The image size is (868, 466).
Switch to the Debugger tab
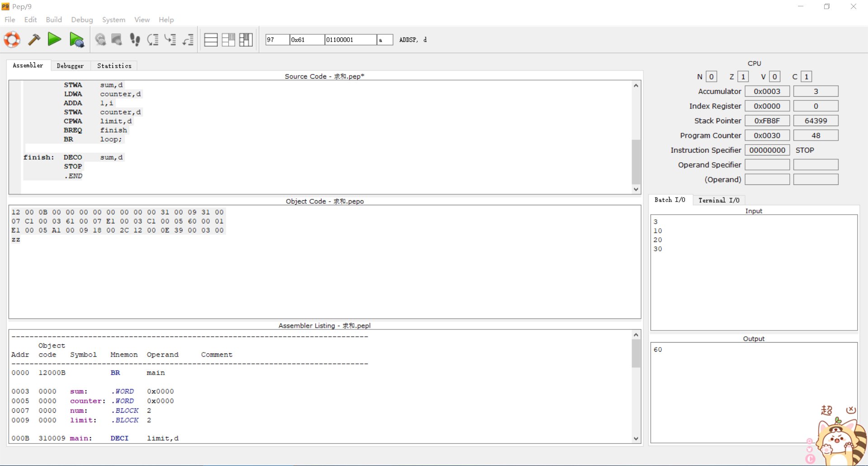(x=70, y=66)
